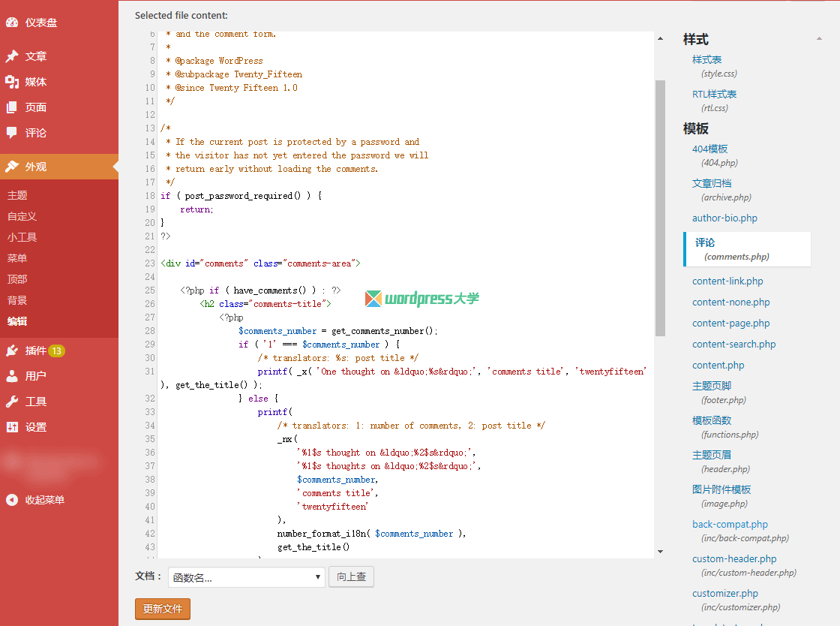The width and height of the screenshot is (840, 626).
Task: Select the 主题 submenu item
Action: coord(17,195)
